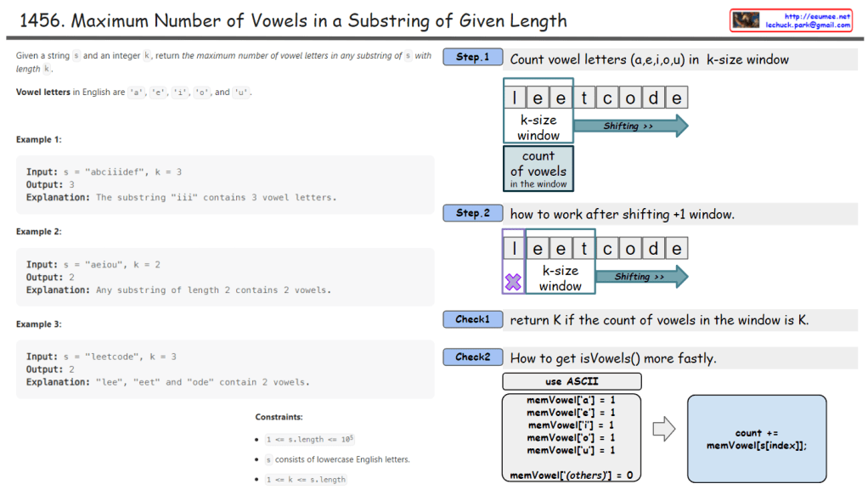
Task: Click the Check1 label badge
Action: [x=472, y=320]
